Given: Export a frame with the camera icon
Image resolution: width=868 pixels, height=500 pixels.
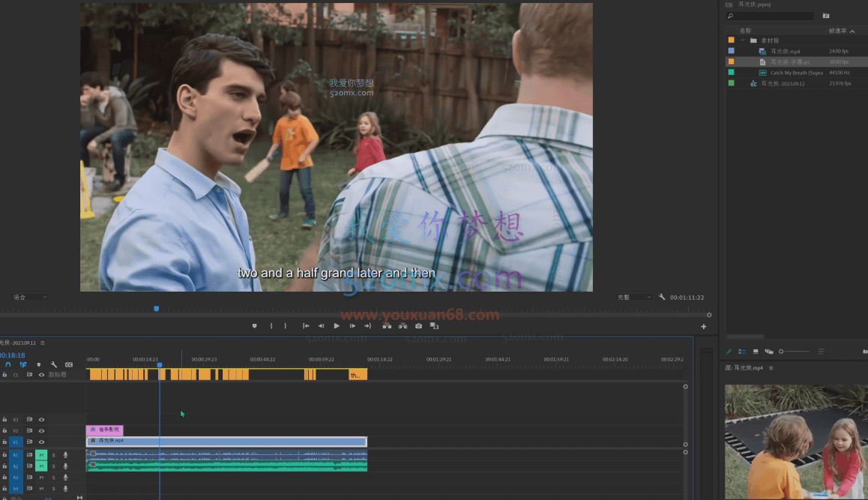Looking at the screenshot, I should [418, 326].
